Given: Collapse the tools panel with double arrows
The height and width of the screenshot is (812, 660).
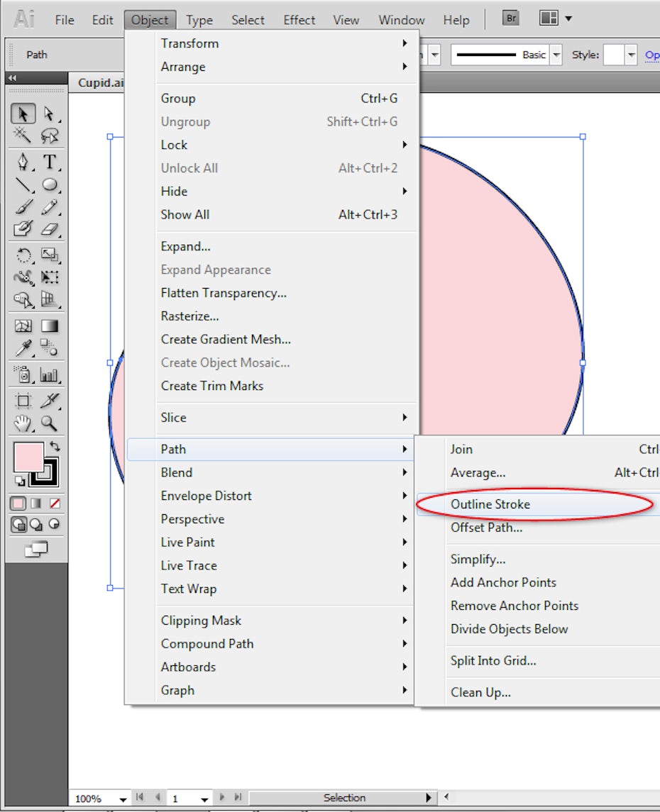Looking at the screenshot, I should click(12, 78).
